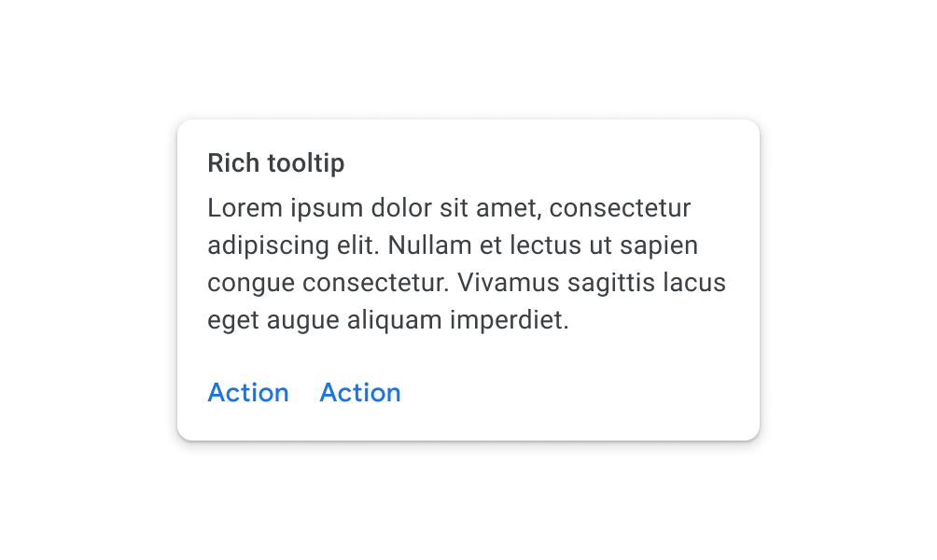Click the word imperdiet in the tooltip
Viewport: 937px width, 560px height.
pos(510,321)
